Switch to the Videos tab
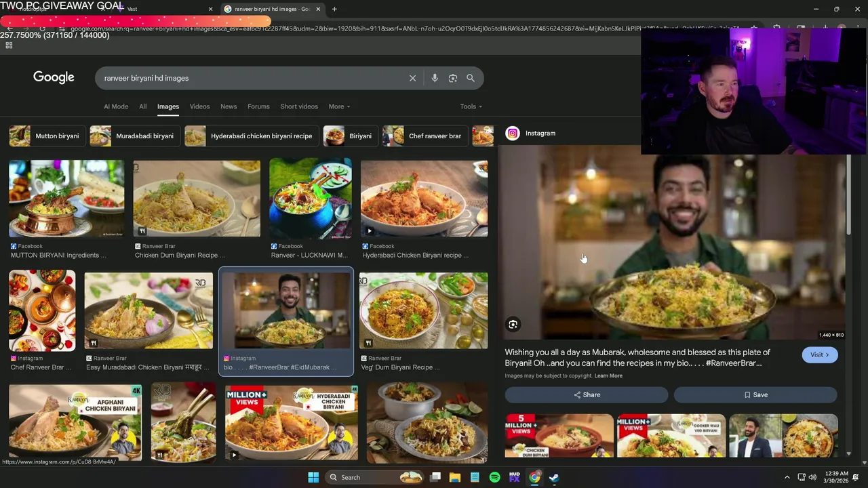This screenshot has height=488, width=868. [x=199, y=106]
